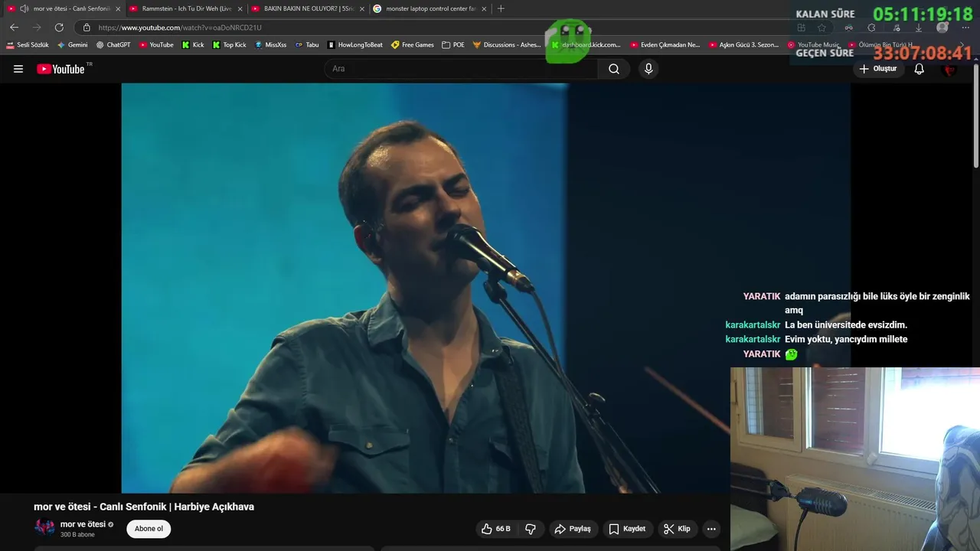Open the Sesli Sözlük bookmark

pyautogui.click(x=28, y=45)
